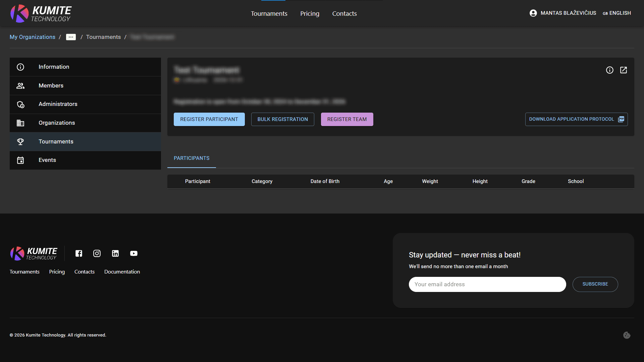Click the cookie settings icon in the footer corner
The height and width of the screenshot is (362, 644).
[x=627, y=335]
